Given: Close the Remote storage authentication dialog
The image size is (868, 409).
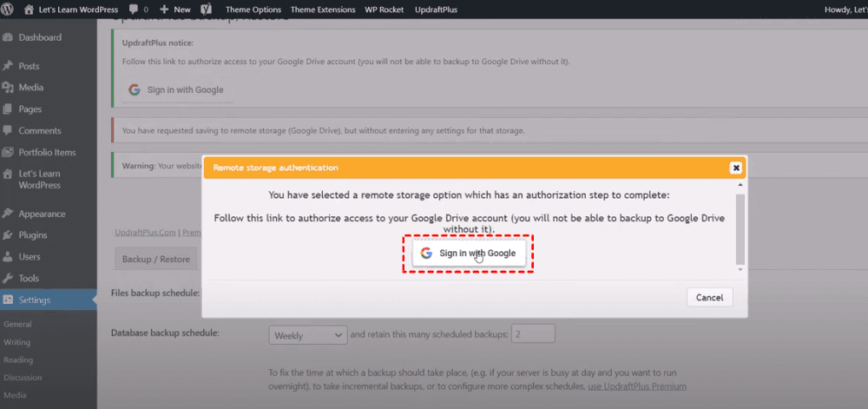Looking at the screenshot, I should click(x=735, y=168).
